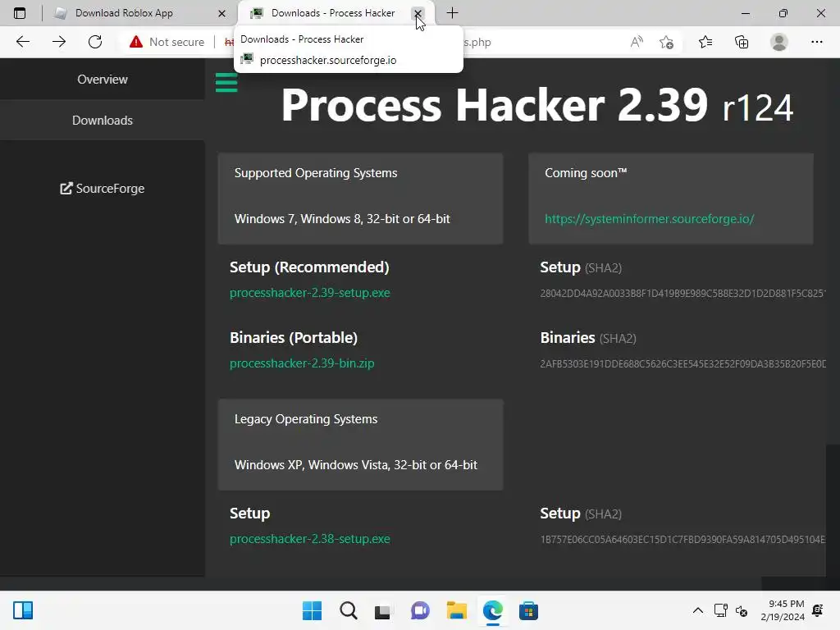Open Microsoft Store from taskbar
The image size is (840, 630).
(528, 610)
